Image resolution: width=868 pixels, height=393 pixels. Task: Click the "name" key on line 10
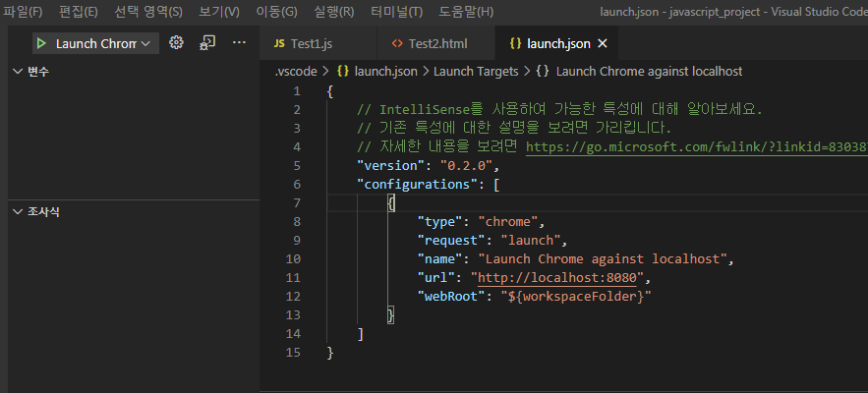click(x=439, y=259)
